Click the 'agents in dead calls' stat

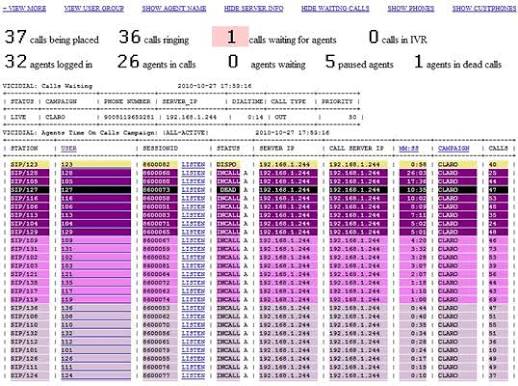tap(458, 62)
